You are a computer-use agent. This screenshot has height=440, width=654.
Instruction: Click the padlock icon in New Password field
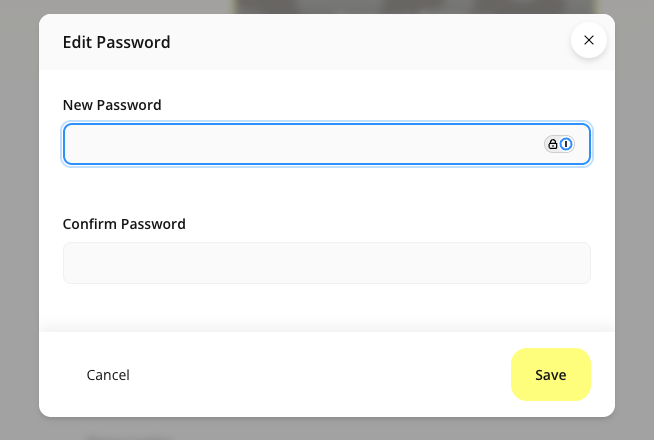tap(553, 144)
